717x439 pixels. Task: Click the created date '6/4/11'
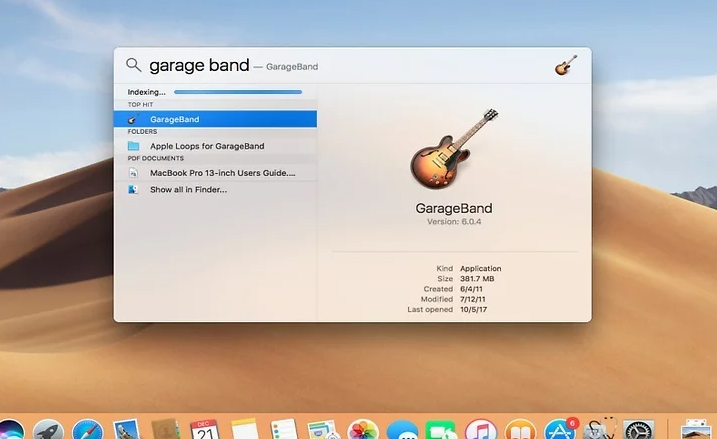click(x=471, y=289)
